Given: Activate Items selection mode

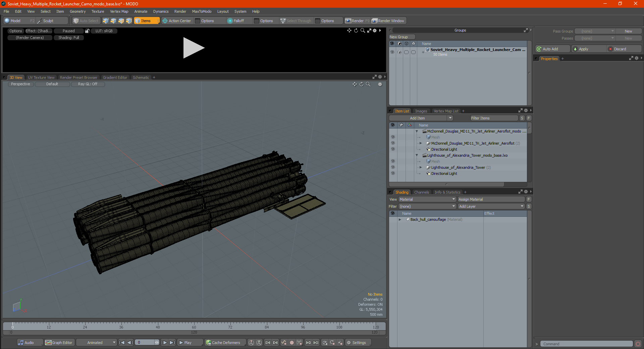Looking at the screenshot, I should coord(147,21).
